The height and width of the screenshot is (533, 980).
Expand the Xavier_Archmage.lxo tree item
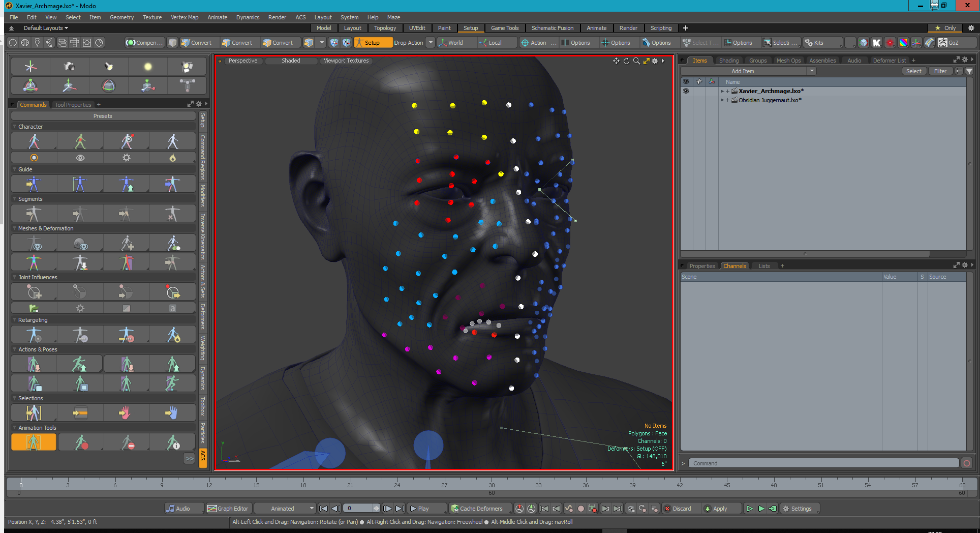(722, 91)
